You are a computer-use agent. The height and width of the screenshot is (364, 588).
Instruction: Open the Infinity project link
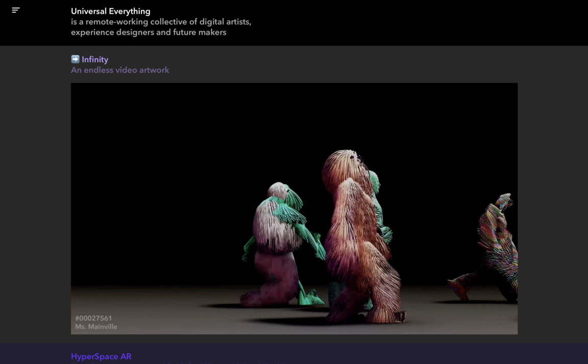pos(95,59)
